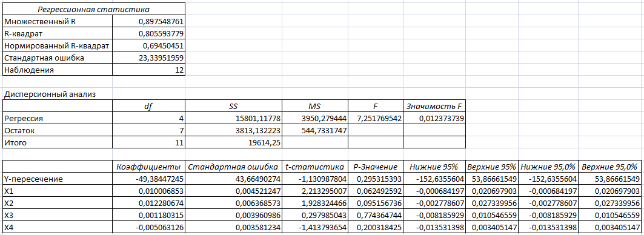Select the Остаток SS value 3813,132223
Screen dimensions: 644x235
pyautogui.click(x=233, y=131)
